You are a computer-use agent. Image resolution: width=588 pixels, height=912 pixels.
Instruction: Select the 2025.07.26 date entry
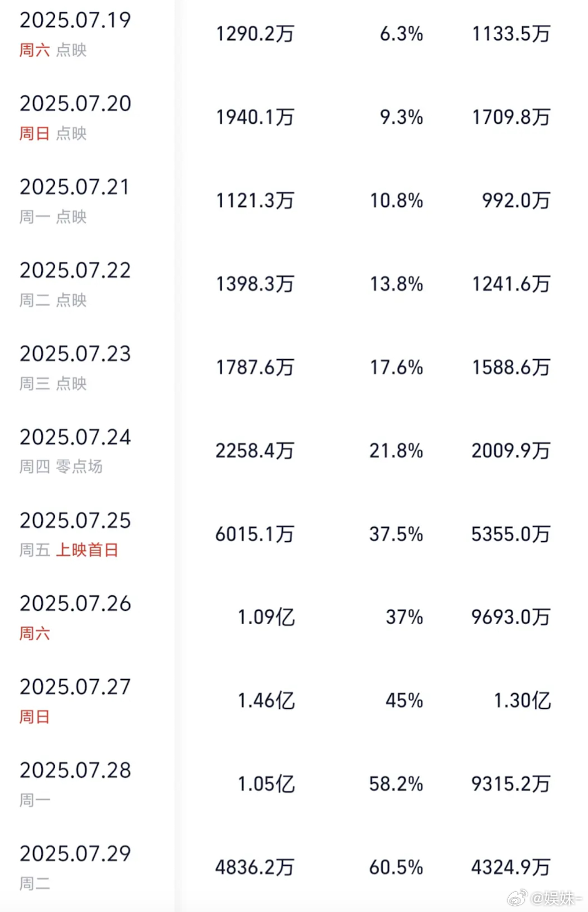point(76,603)
